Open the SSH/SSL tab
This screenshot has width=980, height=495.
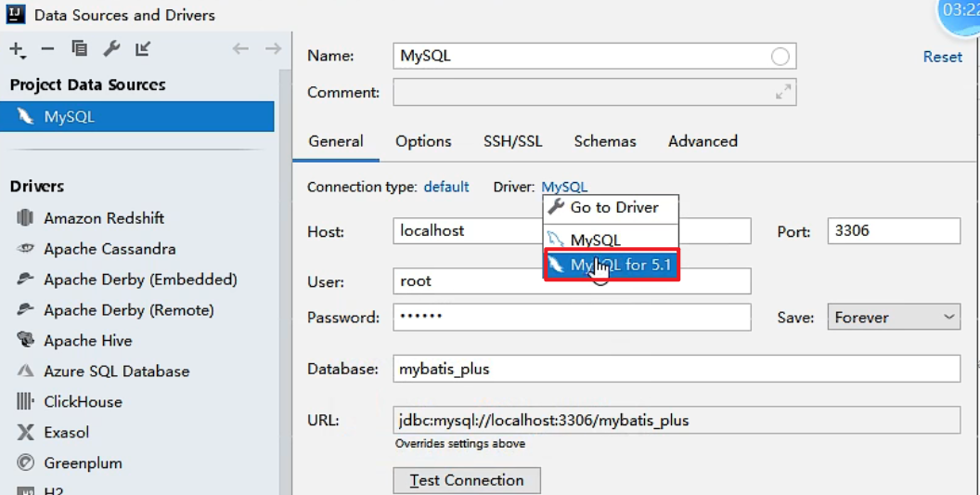pyautogui.click(x=512, y=141)
